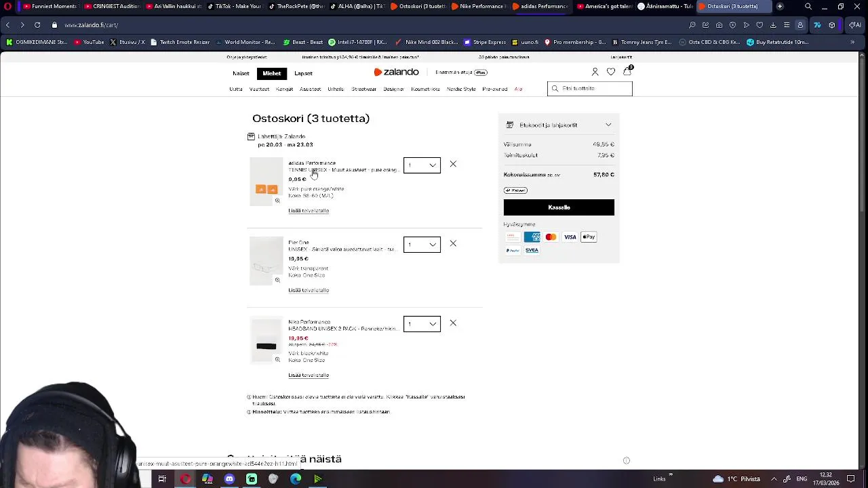
Task: Remove the Pier One item with X
Action: [x=453, y=243]
